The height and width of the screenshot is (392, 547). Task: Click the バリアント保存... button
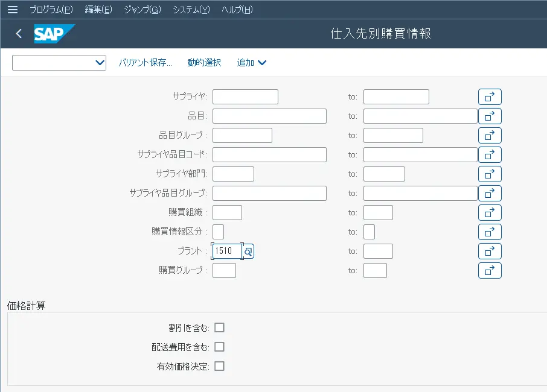coord(145,63)
